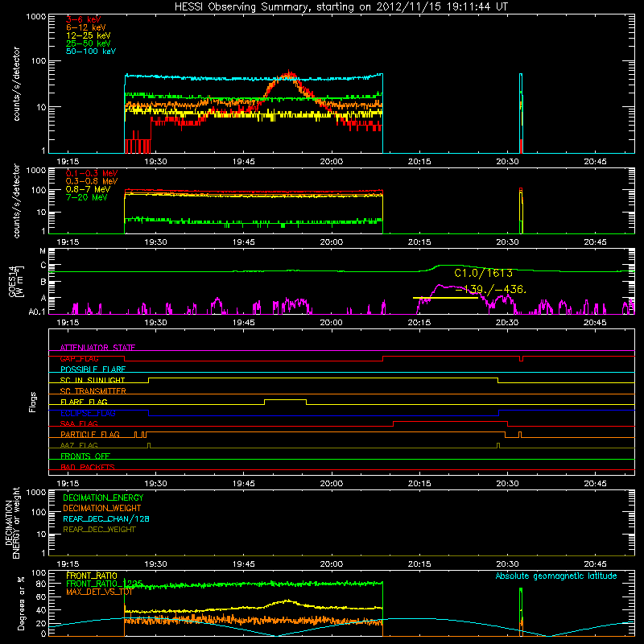Screen dimensions: 644x644
Task: Click the 19:45 tick label under flags panel
Action: pyautogui.click(x=244, y=484)
